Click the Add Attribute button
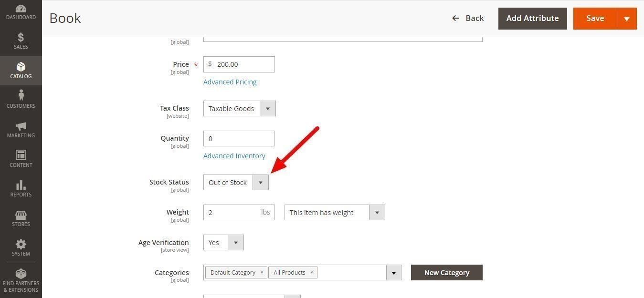The image size is (644, 298). pos(532,19)
